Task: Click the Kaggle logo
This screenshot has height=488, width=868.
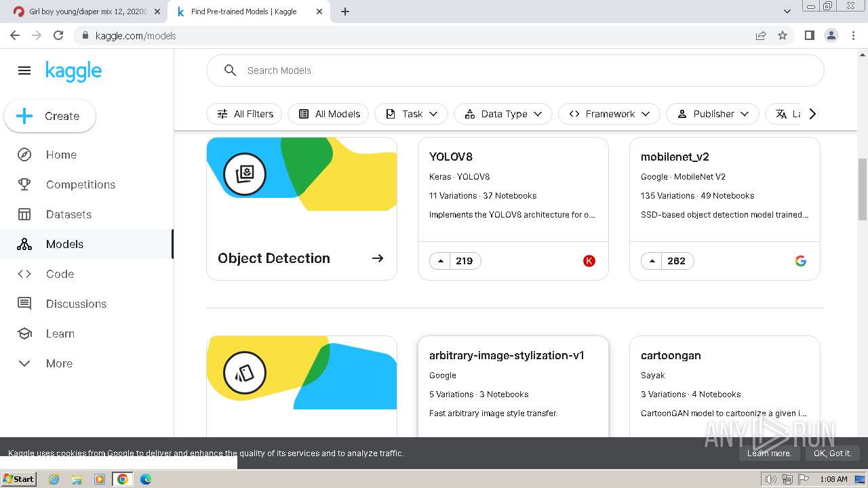Action: 73,71
